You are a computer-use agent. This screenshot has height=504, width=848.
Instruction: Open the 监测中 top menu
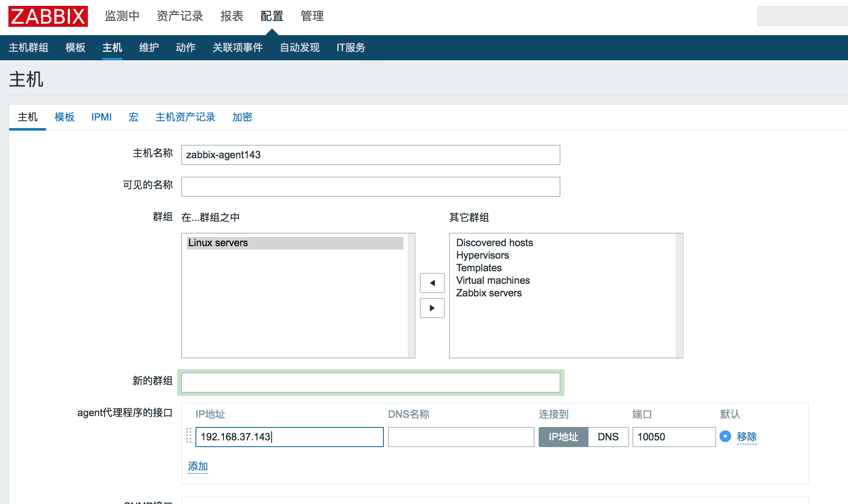point(122,16)
